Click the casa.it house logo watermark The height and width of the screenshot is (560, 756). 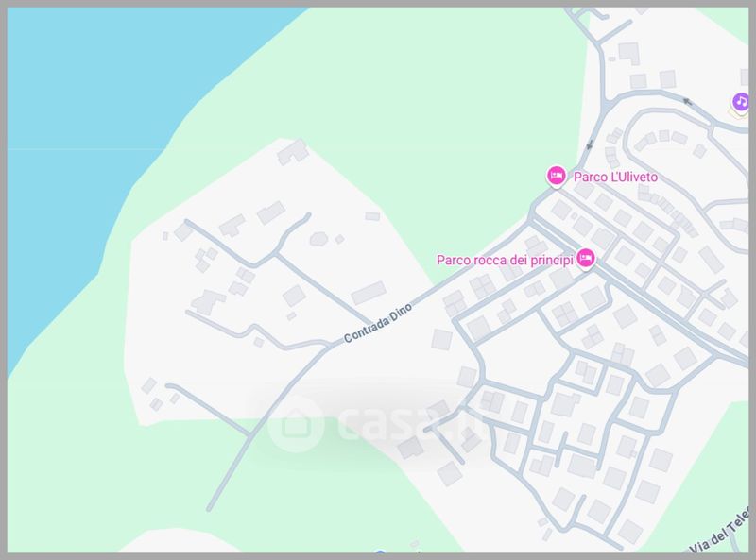pos(295,424)
